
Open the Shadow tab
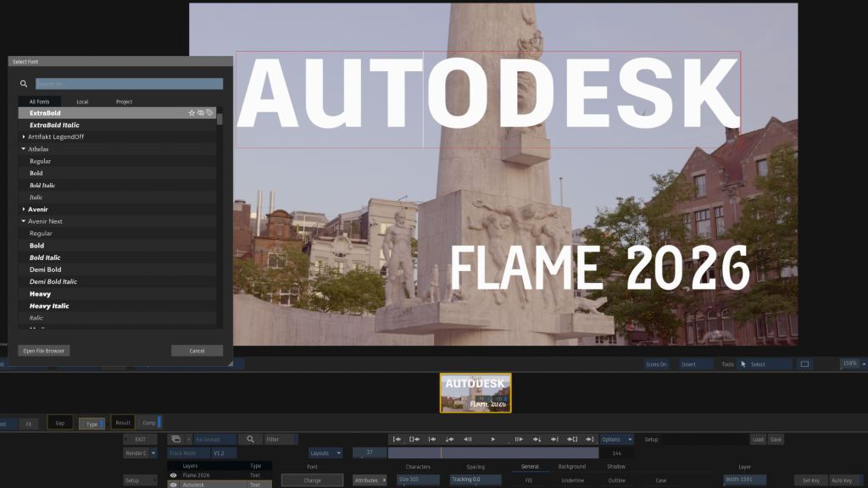(616, 467)
